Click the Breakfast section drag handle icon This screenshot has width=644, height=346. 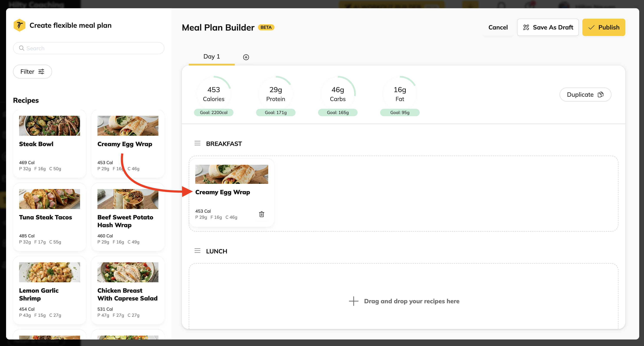coord(197,143)
